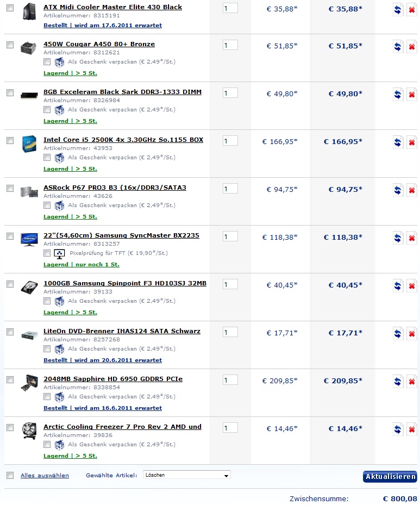This screenshot has width=420, height=505.
Task: Open 2048MB Sapphire HD 6950 product link
Action: (113, 379)
